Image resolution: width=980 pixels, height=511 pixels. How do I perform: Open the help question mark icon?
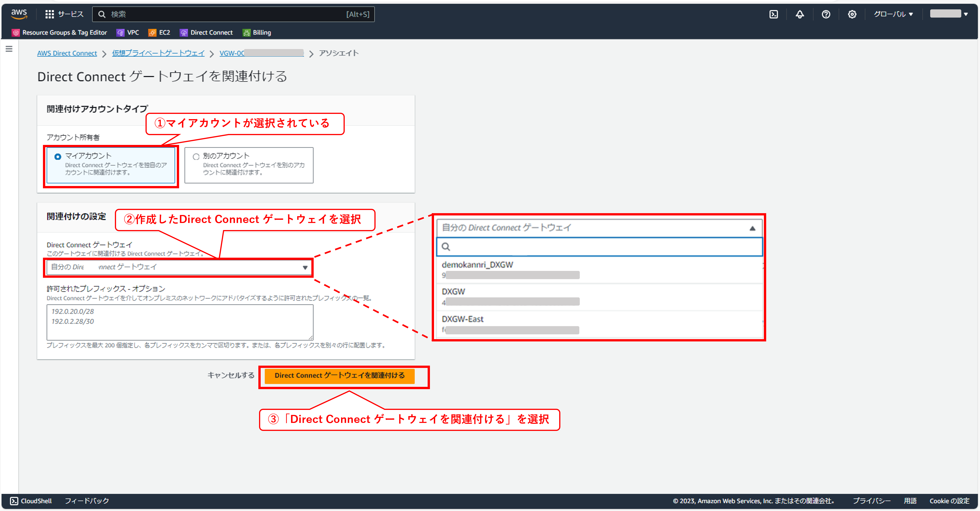[826, 14]
